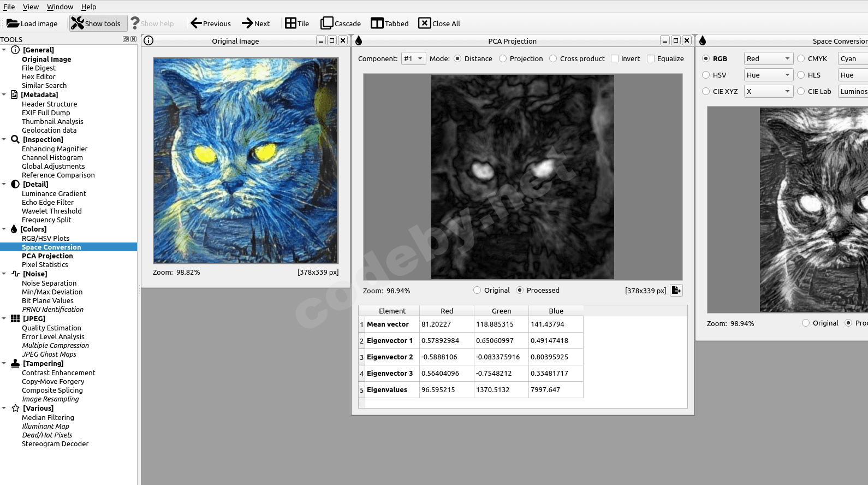Collapse the [Metadata] tree group
Image resolution: width=868 pixels, height=485 pixels.
(4, 95)
